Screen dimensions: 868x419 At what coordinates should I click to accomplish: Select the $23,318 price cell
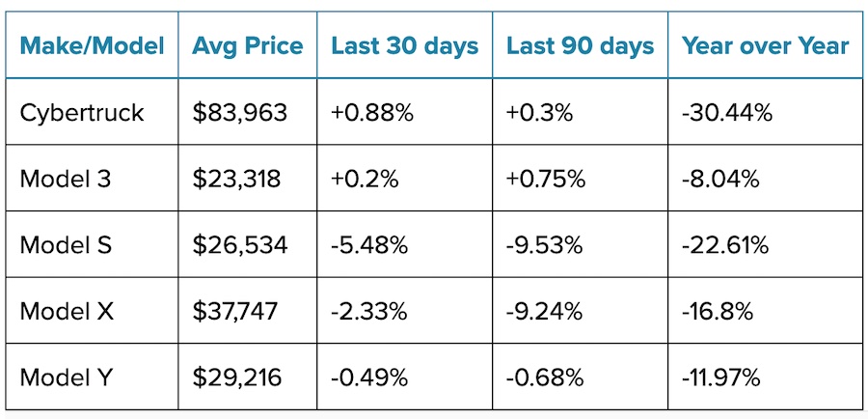237,179
